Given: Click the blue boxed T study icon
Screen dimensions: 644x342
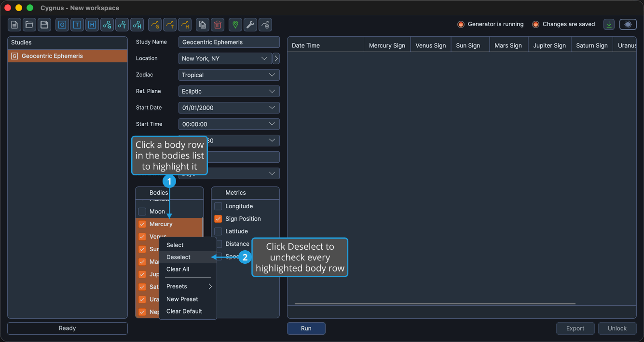Looking at the screenshot, I should (x=77, y=25).
